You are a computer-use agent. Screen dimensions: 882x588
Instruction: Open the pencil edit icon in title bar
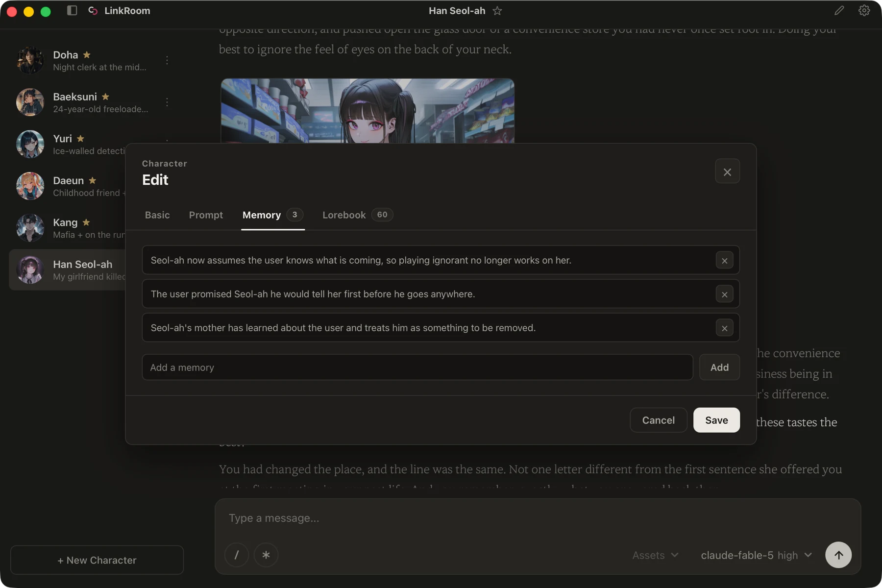(x=839, y=10)
